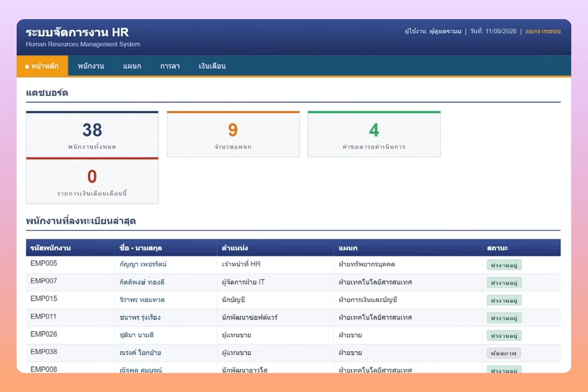Open employee กัญญา เพชรรัตน์ name link
This screenshot has width=588, height=392.
click(143, 264)
